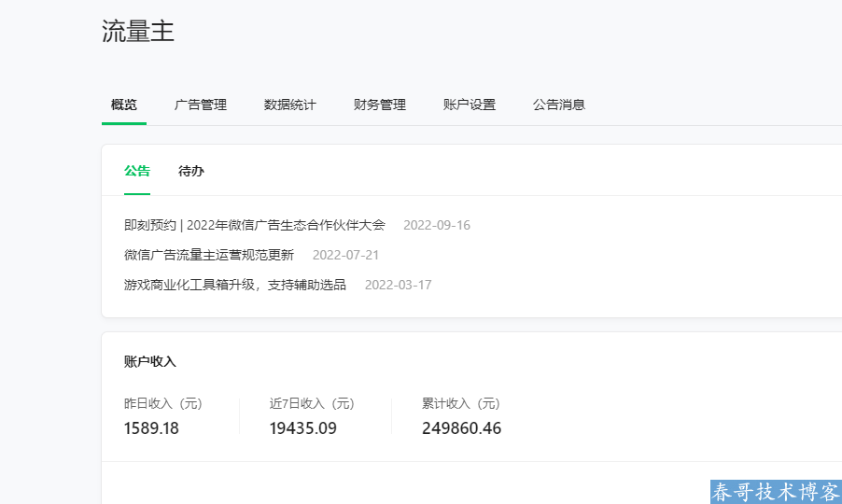Viewport: 842px width, 504px height.
Task: Click the yesterday income value 1589.18
Action: pyautogui.click(x=151, y=428)
